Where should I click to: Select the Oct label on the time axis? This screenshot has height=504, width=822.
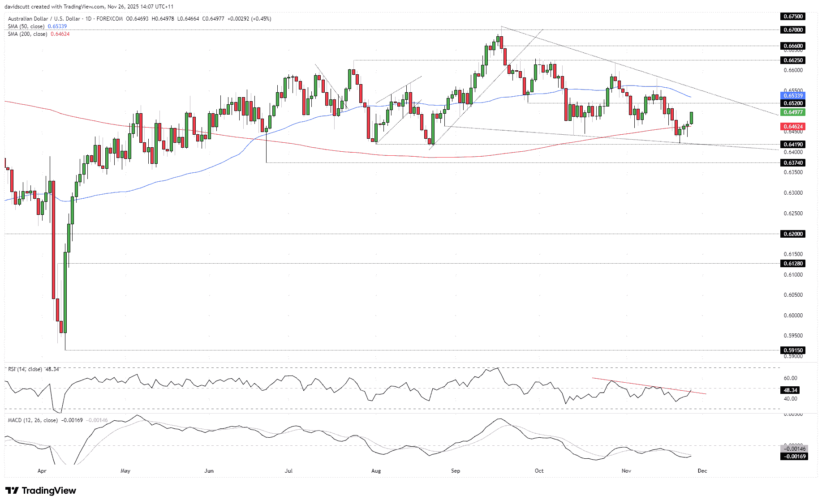[x=539, y=471]
